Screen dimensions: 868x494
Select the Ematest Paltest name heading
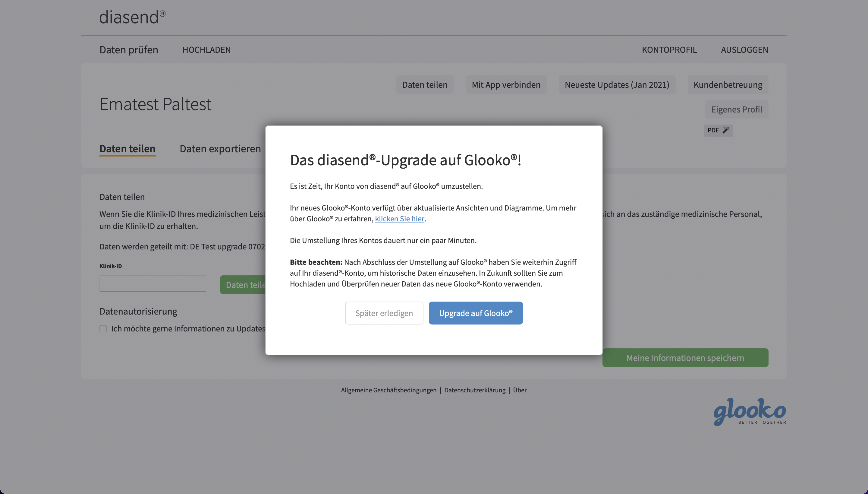[x=155, y=104]
